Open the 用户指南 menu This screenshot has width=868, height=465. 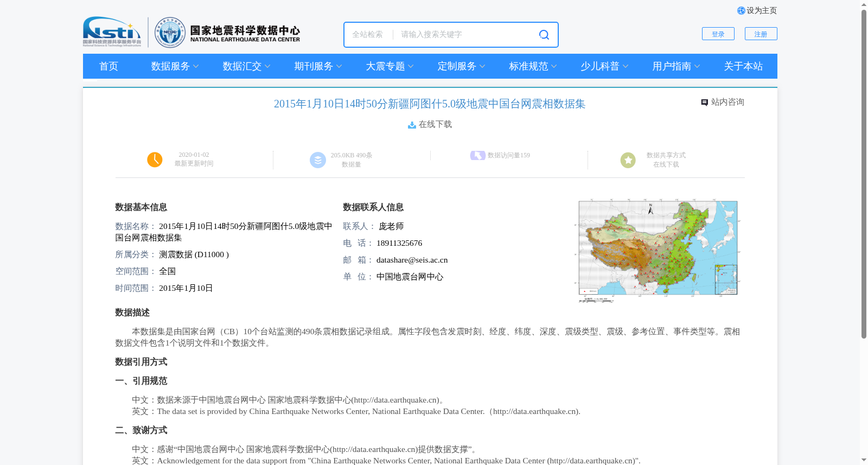click(x=672, y=66)
